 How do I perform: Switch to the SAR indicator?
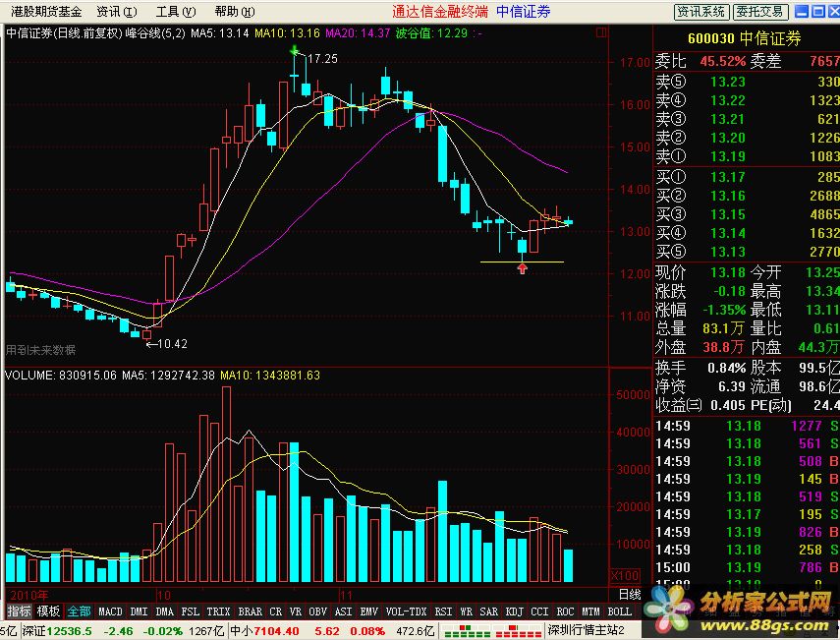coord(488,611)
